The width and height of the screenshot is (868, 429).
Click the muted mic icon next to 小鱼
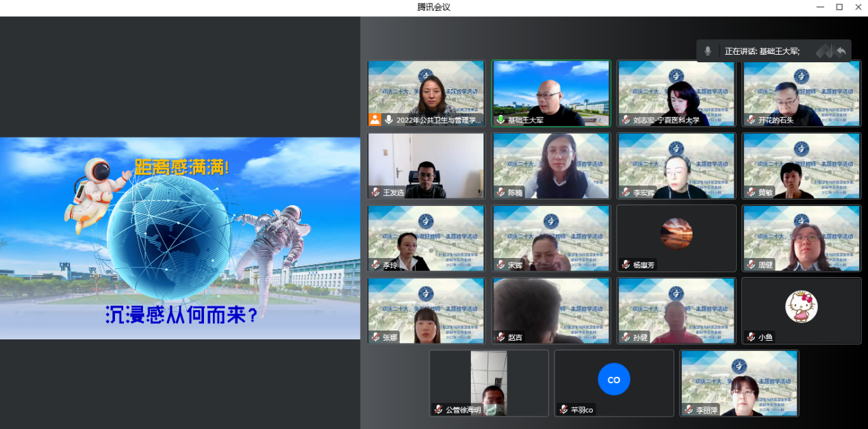coord(751,337)
